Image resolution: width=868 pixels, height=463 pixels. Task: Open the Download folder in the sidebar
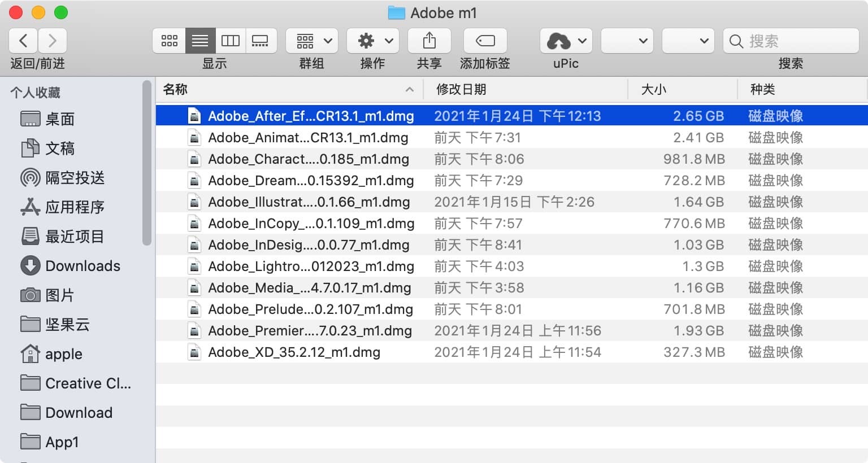pyautogui.click(x=66, y=413)
